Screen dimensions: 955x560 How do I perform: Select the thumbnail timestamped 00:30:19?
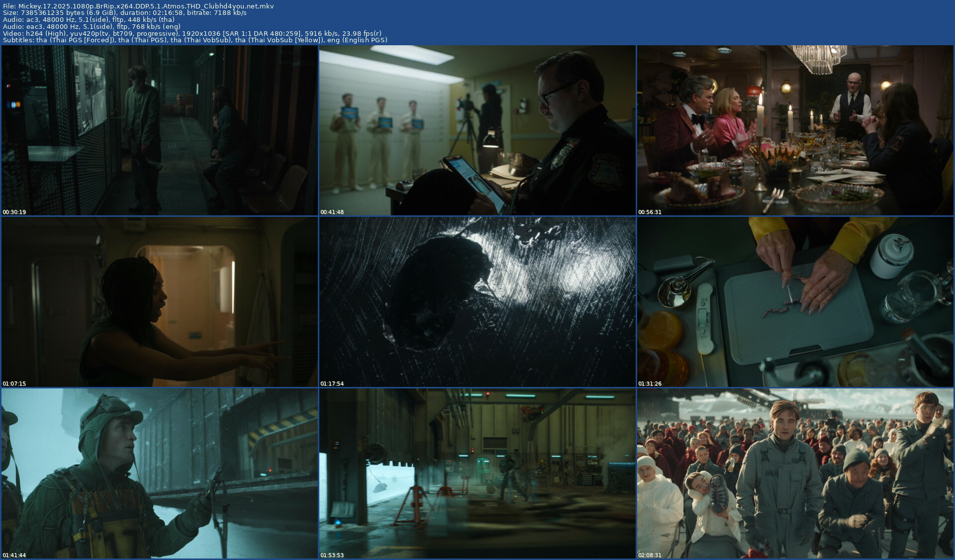tap(160, 131)
